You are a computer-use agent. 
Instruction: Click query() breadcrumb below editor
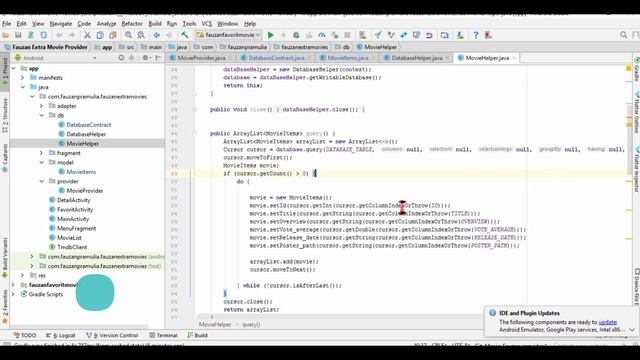(x=251, y=324)
